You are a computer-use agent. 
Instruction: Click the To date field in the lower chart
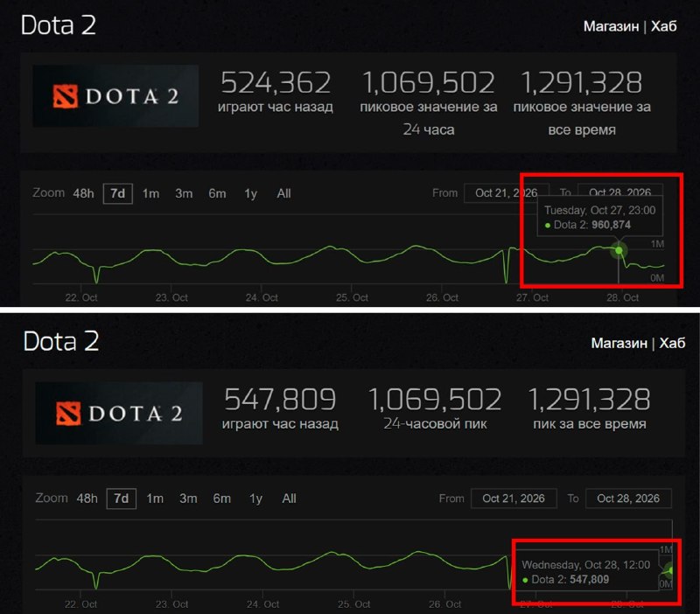(628, 499)
